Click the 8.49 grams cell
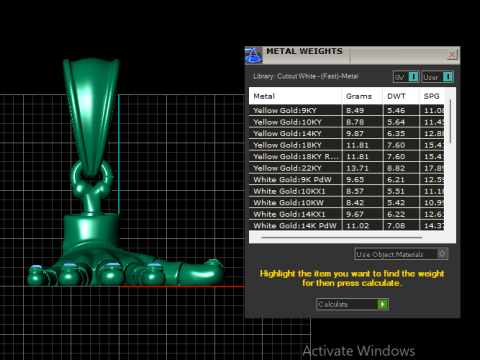480x360 pixels. tap(362, 110)
